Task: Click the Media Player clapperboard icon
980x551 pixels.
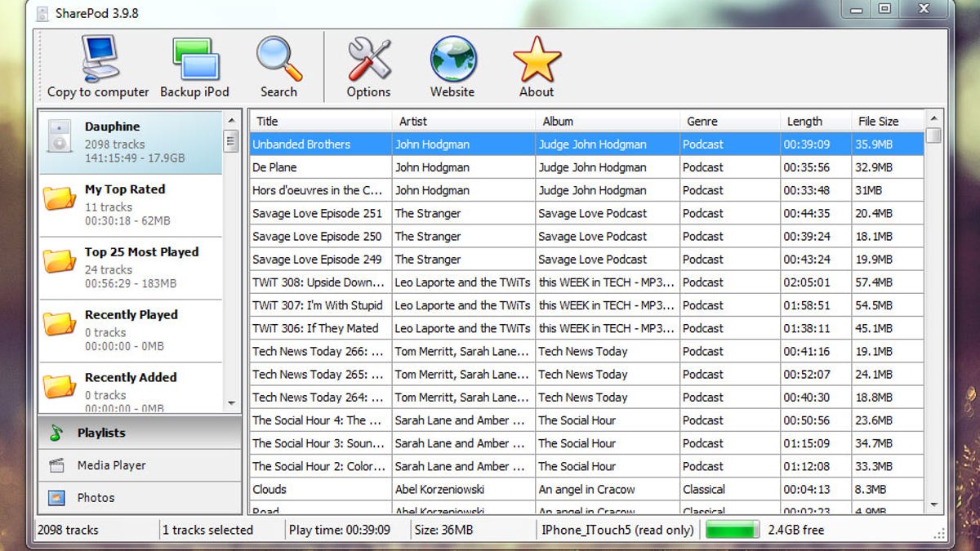Action: [56, 465]
